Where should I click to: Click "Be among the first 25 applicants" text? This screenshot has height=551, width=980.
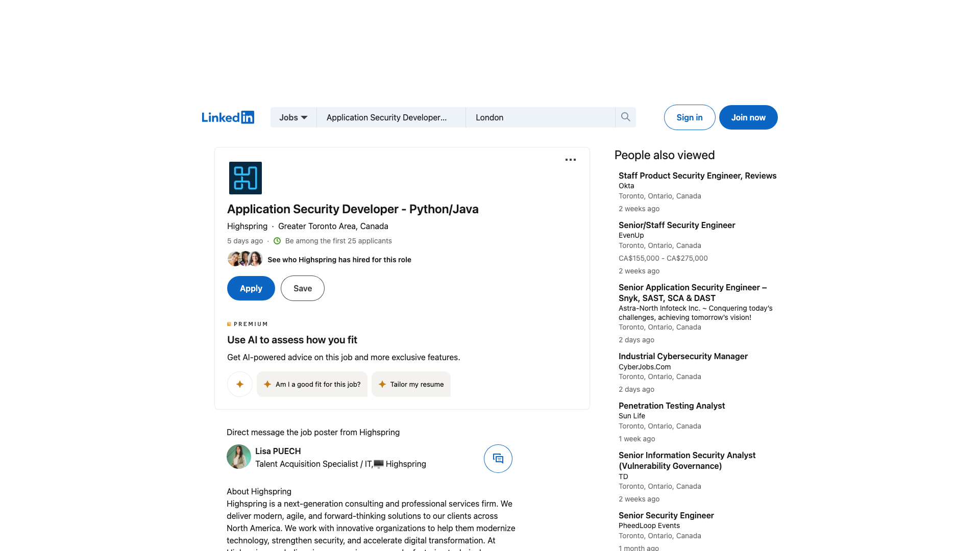pyautogui.click(x=338, y=241)
